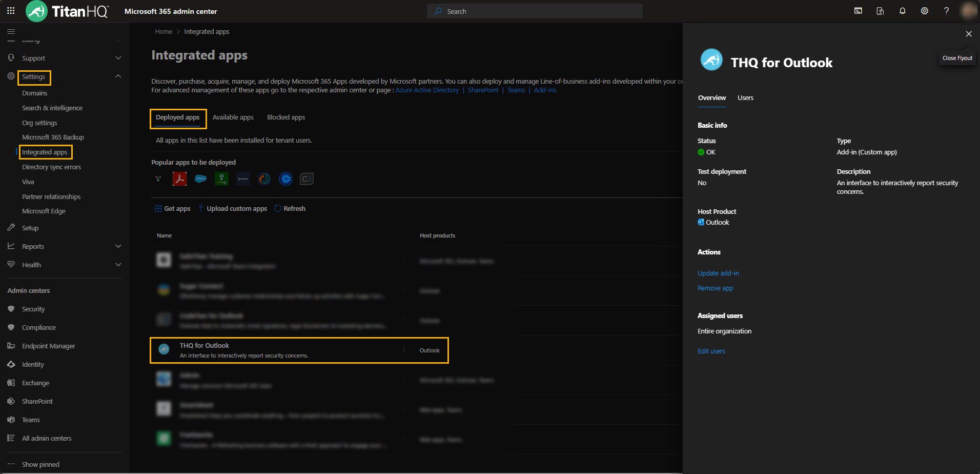980x474 pixels.
Task: Open the settings gear in top bar
Action: pyautogui.click(x=925, y=11)
